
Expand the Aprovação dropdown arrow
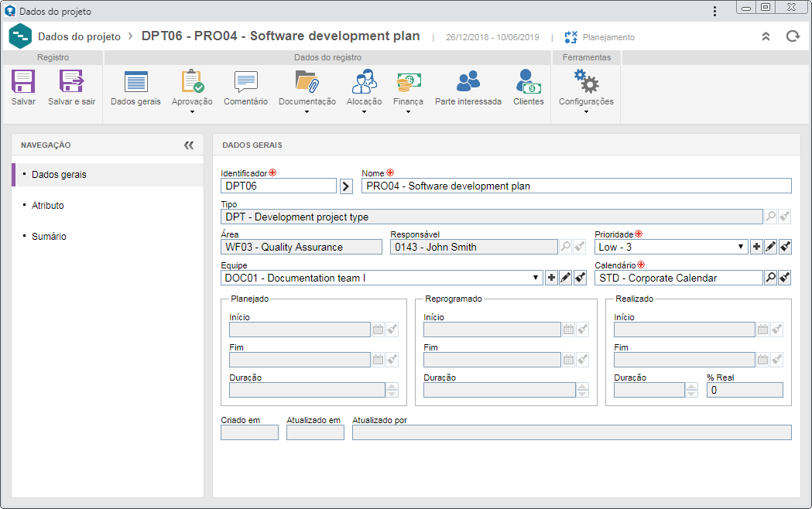[x=192, y=111]
